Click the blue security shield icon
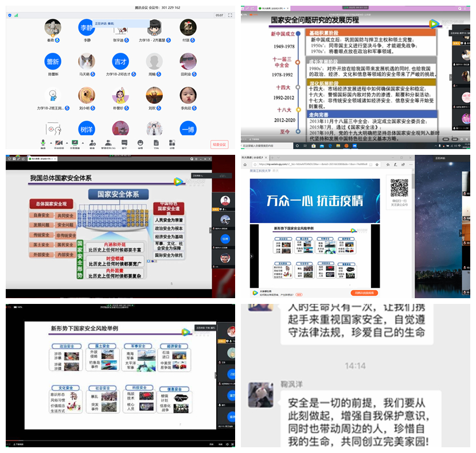 9,15
